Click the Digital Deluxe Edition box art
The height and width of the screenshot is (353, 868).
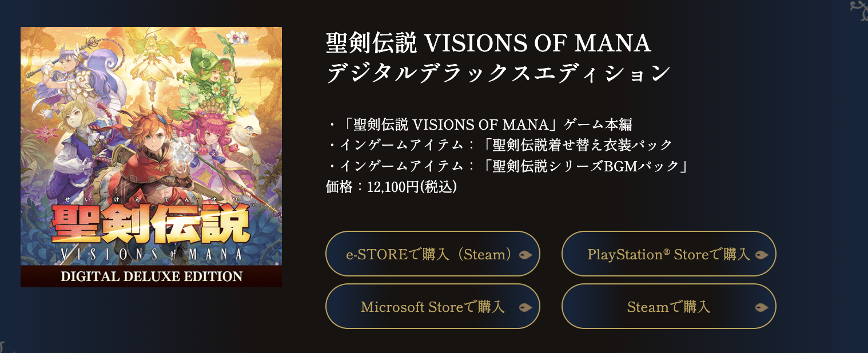pos(151,157)
